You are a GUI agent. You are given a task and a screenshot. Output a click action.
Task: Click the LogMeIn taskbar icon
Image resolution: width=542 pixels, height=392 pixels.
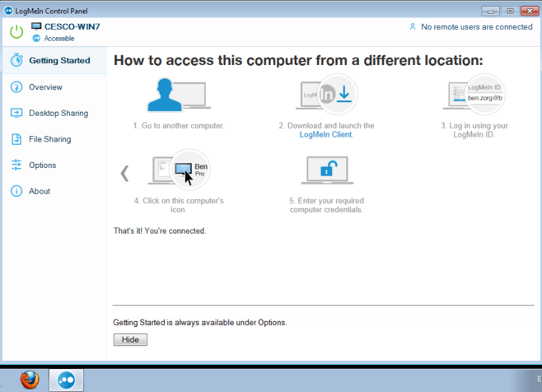point(66,379)
